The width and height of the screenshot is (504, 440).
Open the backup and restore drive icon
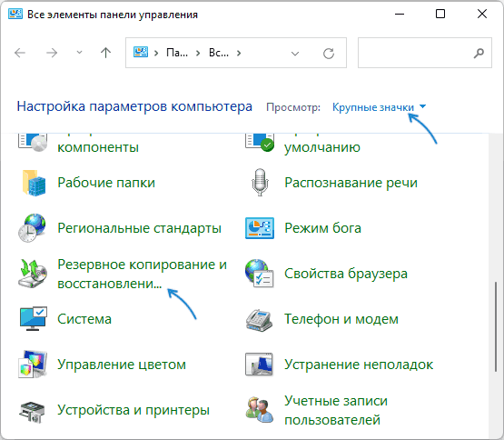pos(33,274)
